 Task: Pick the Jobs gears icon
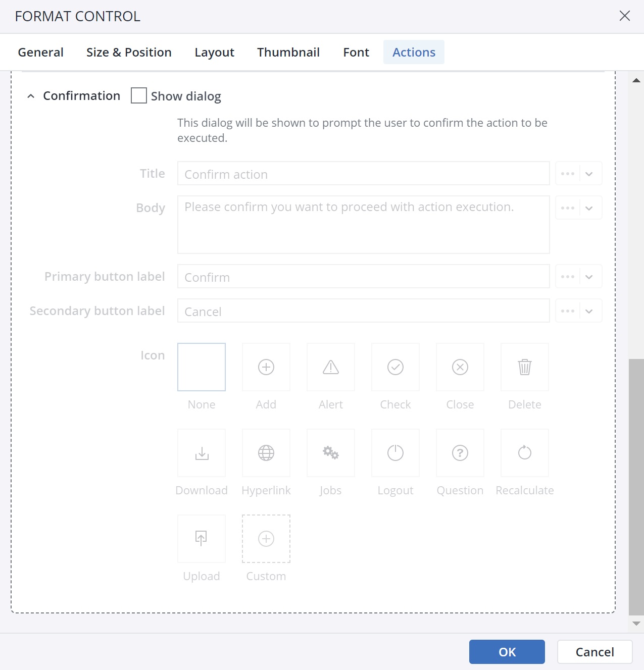point(331,453)
